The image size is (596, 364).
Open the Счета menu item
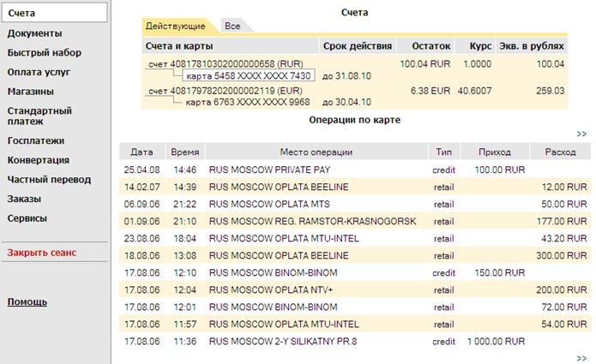(54, 13)
